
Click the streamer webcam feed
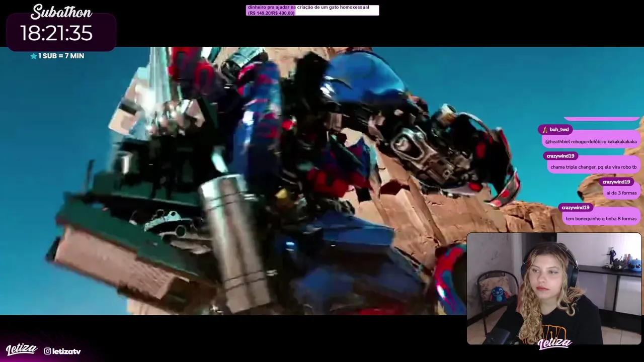pyautogui.click(x=554, y=289)
